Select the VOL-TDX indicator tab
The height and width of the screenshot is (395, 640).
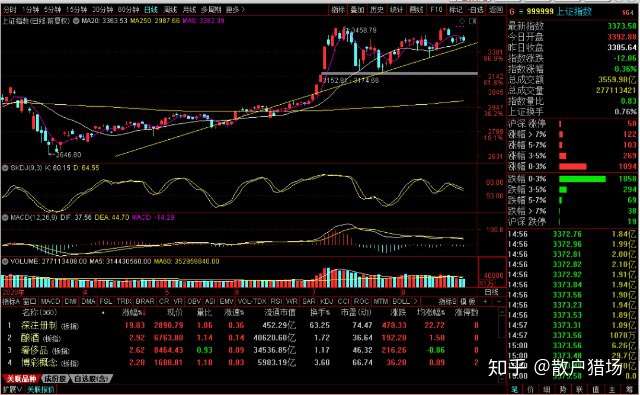(x=251, y=302)
